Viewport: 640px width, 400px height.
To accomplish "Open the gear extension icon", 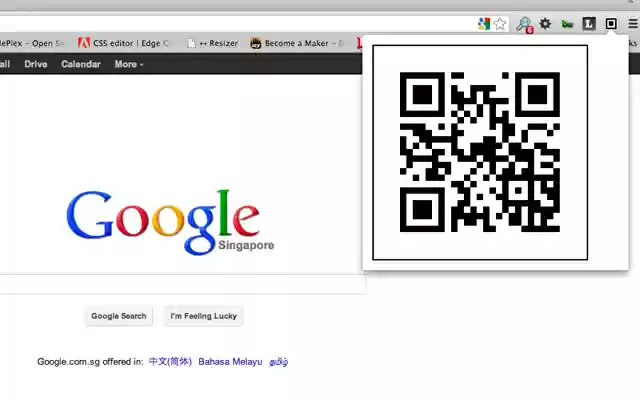I will point(545,24).
